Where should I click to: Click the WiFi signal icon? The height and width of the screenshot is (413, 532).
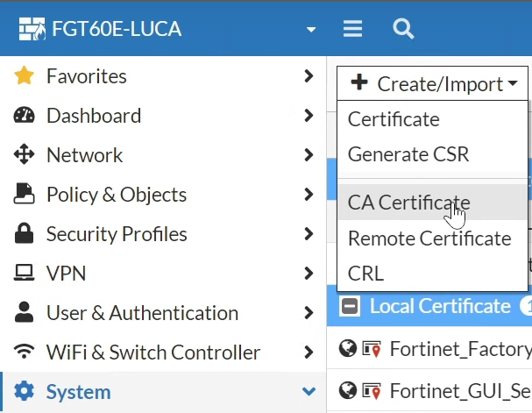coord(24,352)
